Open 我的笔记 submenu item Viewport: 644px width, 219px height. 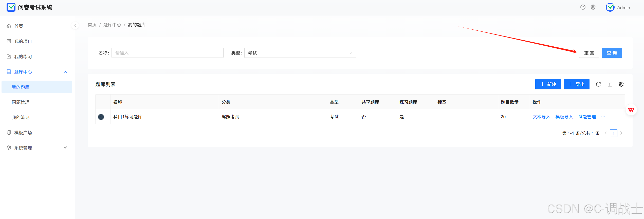click(37, 117)
